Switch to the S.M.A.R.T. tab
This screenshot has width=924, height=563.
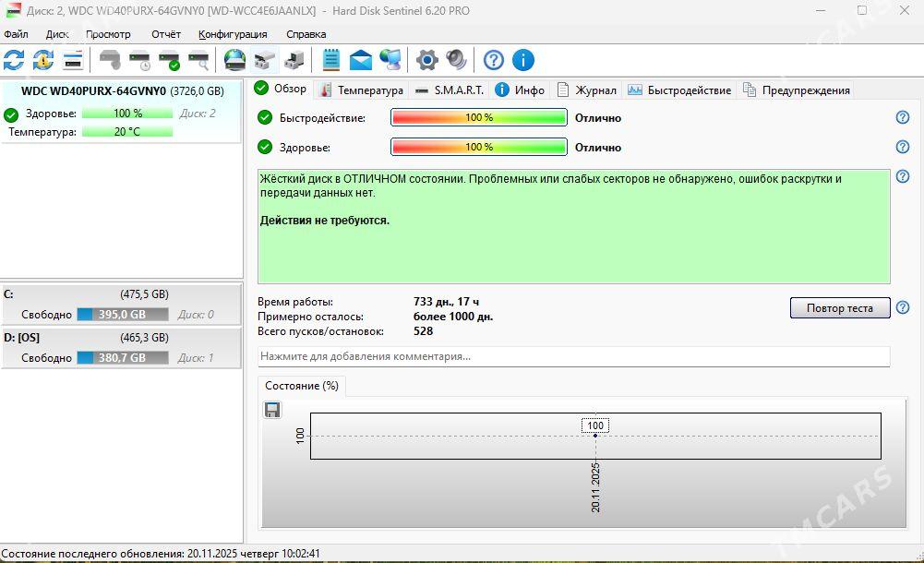[x=450, y=90]
